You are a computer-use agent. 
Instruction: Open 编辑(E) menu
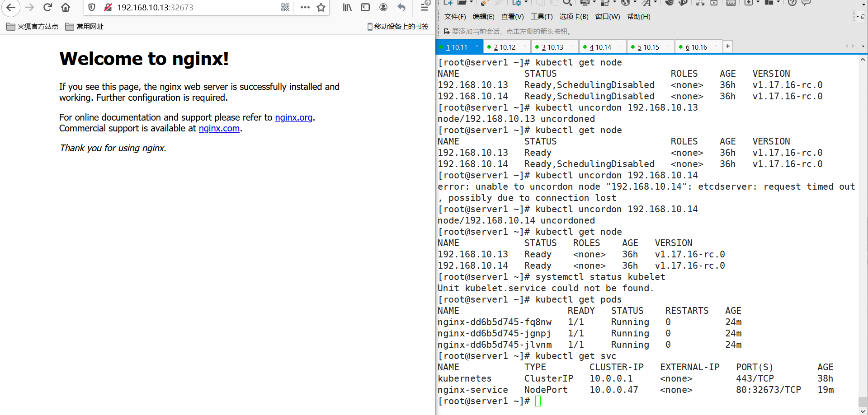coord(483,17)
